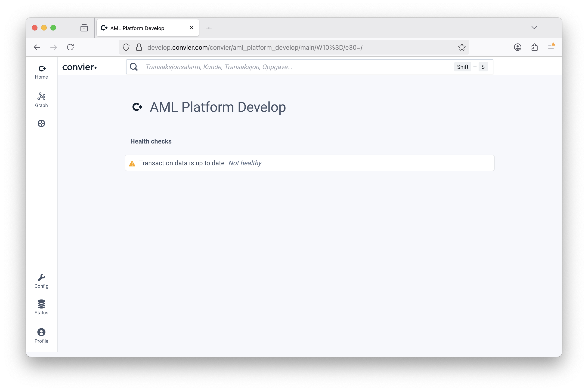Click the red close window button

35,28
